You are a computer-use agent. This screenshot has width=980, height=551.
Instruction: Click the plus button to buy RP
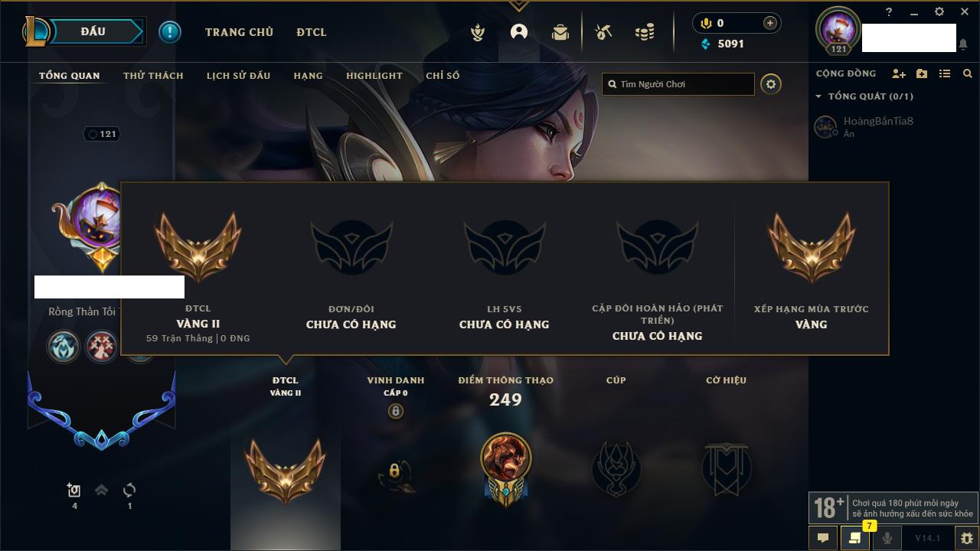pos(770,23)
